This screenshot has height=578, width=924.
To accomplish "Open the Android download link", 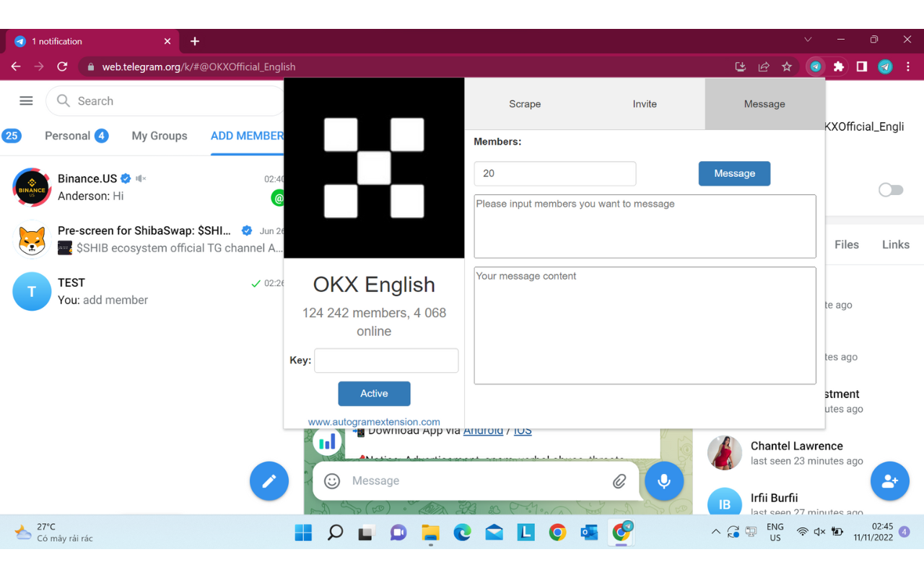I will coord(483,431).
